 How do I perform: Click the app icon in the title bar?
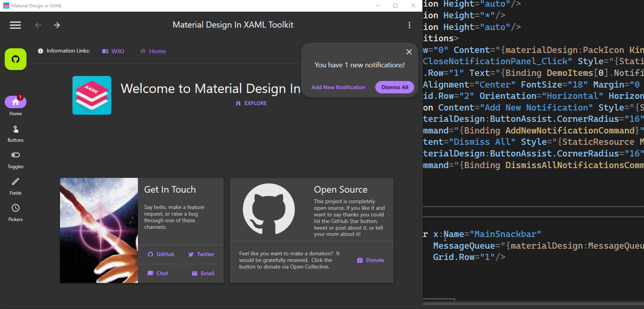(x=6, y=5)
